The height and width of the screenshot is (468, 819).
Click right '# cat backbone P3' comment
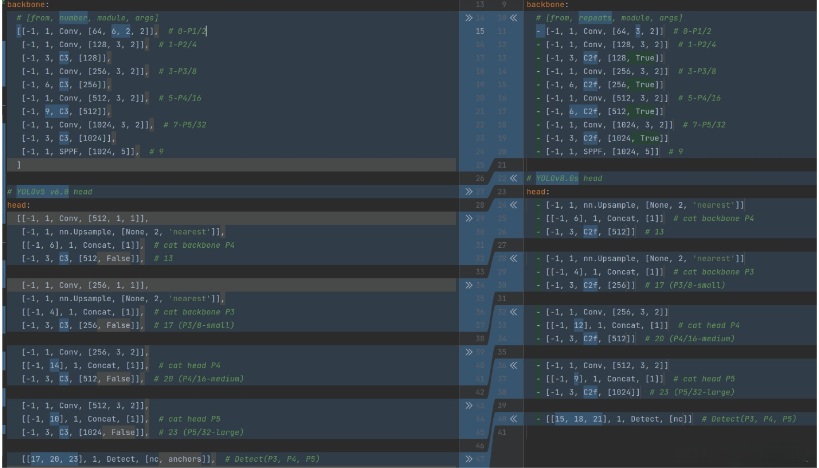tap(713, 272)
